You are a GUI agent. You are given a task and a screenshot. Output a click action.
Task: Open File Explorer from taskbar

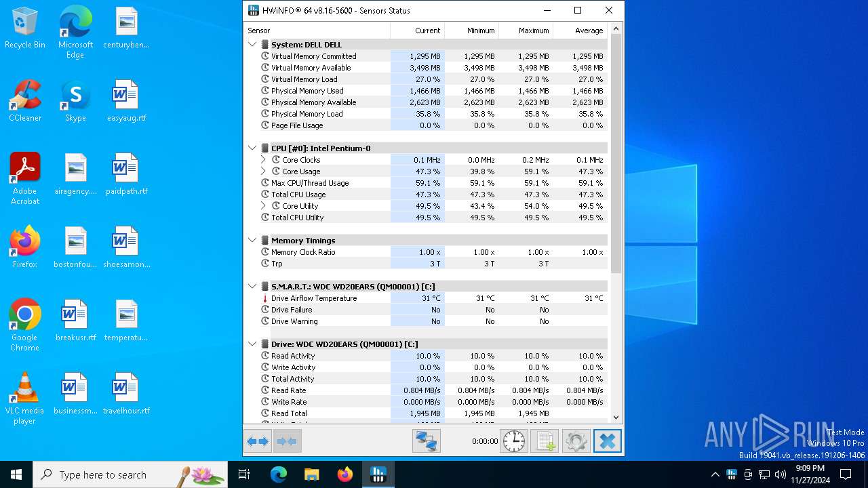(311, 474)
